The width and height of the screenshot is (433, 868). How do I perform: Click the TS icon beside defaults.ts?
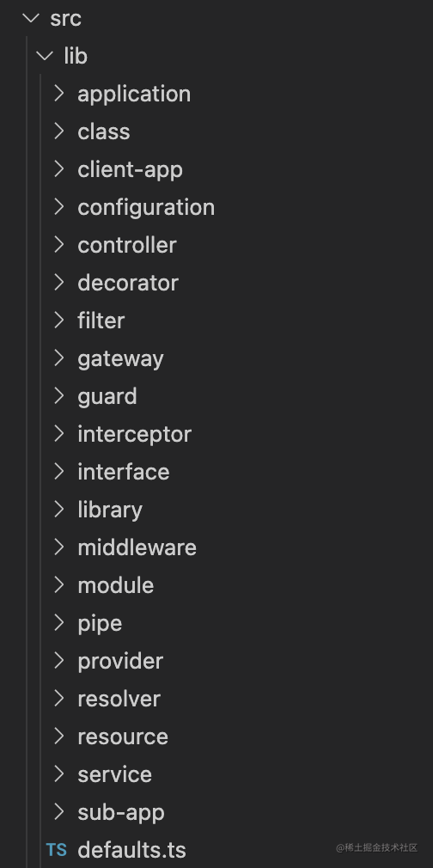(56, 850)
